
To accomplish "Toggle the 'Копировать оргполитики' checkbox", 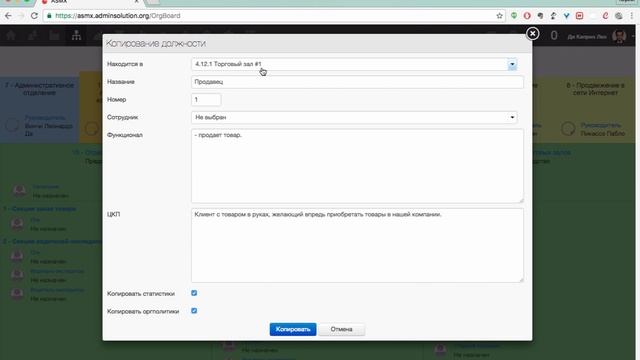I will [x=194, y=311].
